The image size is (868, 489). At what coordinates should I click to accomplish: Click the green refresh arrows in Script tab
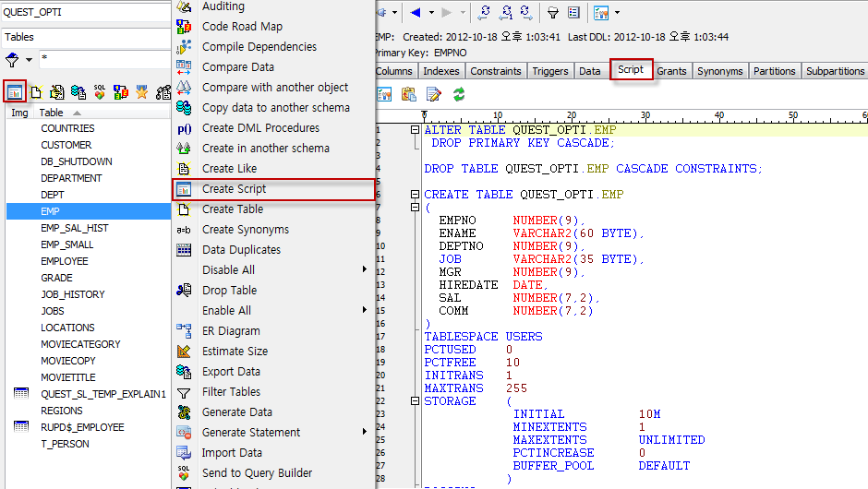(x=458, y=95)
